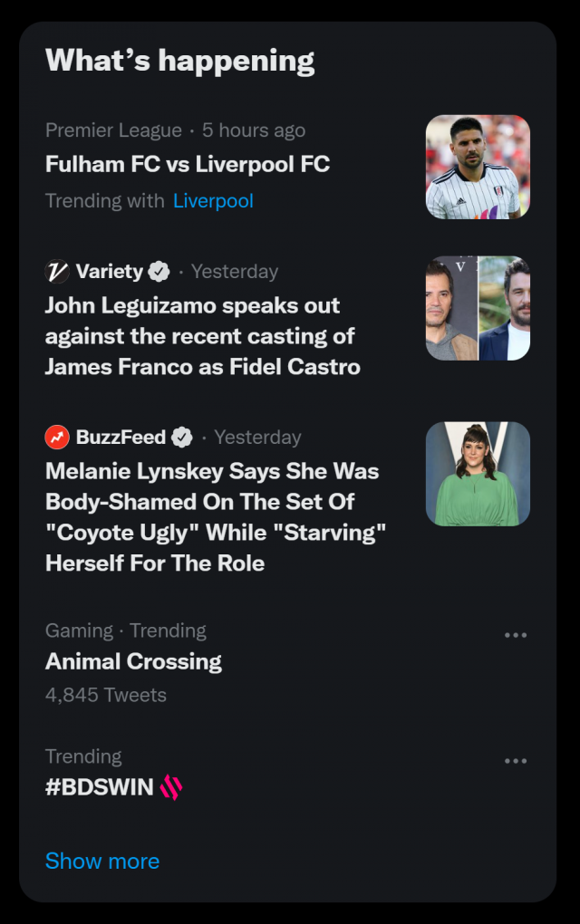Image resolution: width=580 pixels, height=924 pixels.
Task: Click the Leguizamo and Franco thumbnail image
Action: 478,308
